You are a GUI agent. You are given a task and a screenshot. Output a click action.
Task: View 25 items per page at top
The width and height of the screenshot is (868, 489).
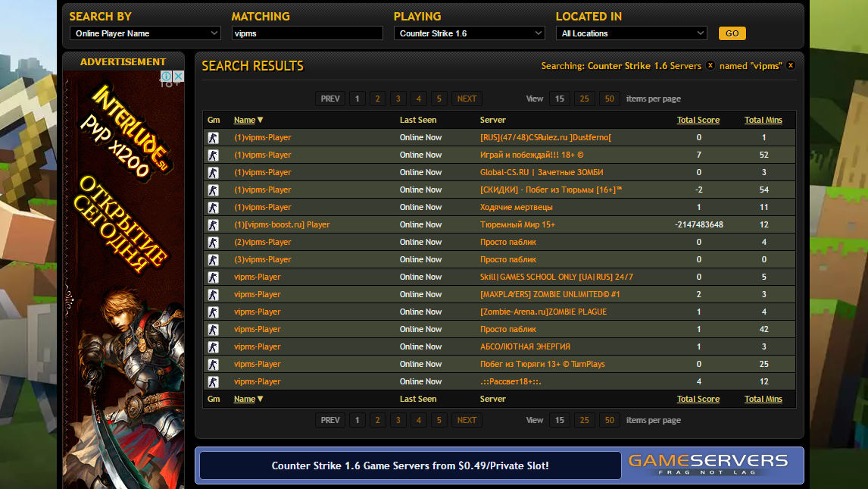[585, 99]
